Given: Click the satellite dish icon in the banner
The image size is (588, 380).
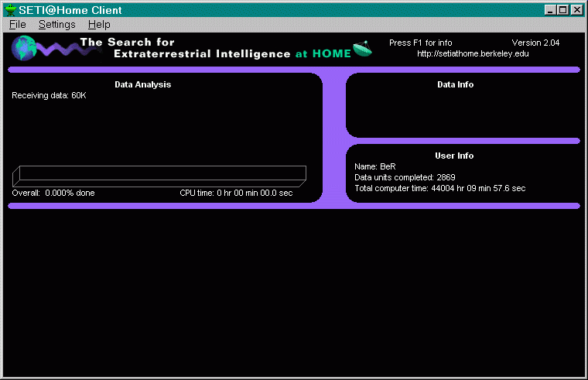Looking at the screenshot, I should (362, 49).
